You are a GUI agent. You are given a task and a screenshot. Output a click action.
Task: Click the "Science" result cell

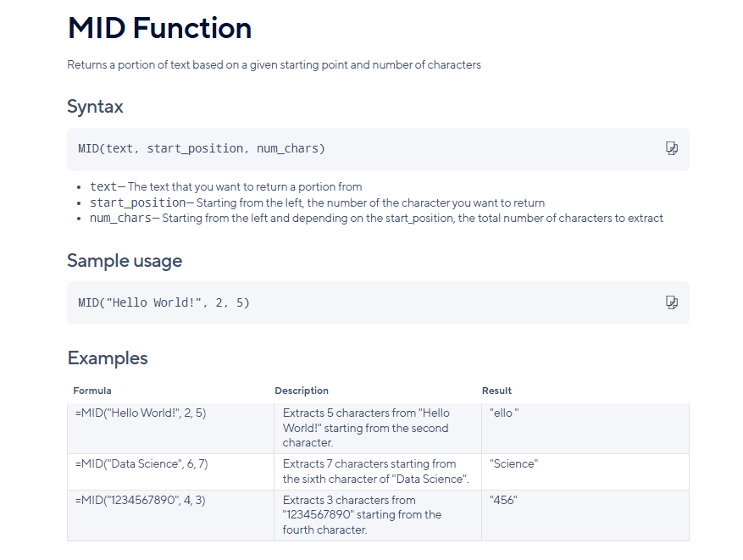coord(585,472)
